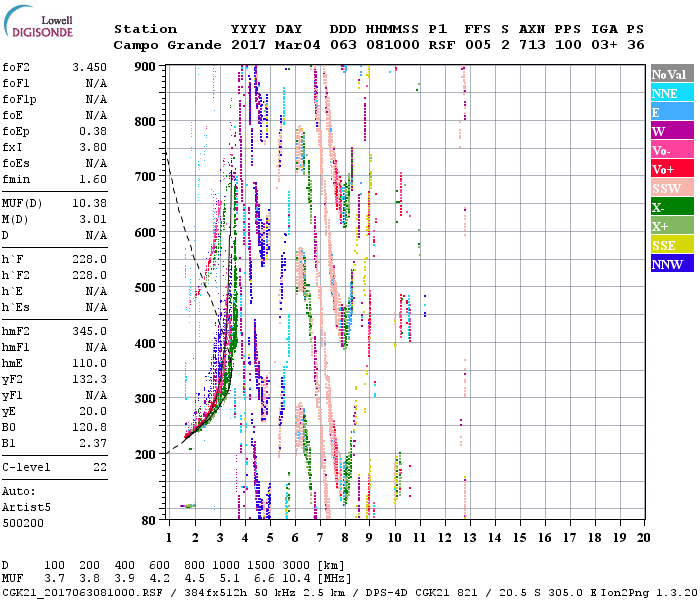Click the fmin value 1.60
Viewport: 700px width, 600px height.
(x=93, y=179)
